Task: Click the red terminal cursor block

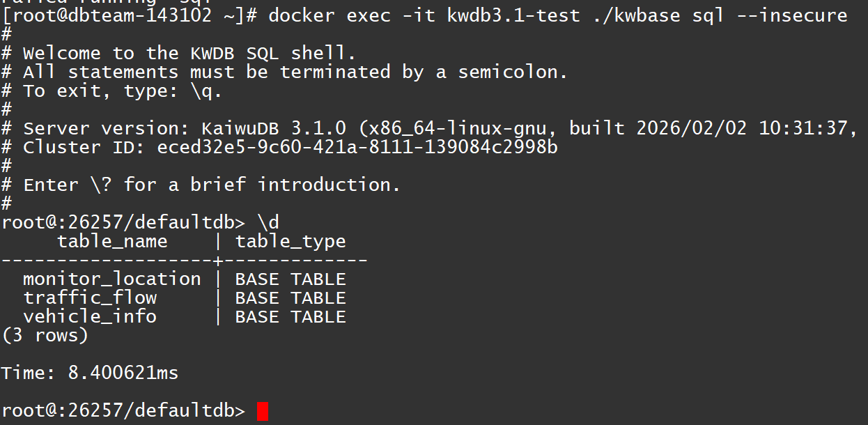Action: [x=262, y=411]
